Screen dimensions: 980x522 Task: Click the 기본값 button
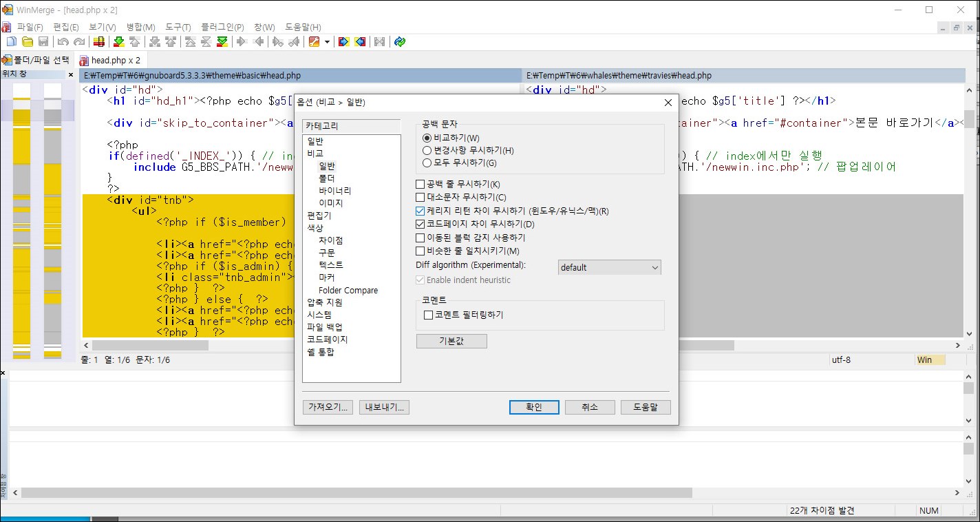[x=451, y=341]
